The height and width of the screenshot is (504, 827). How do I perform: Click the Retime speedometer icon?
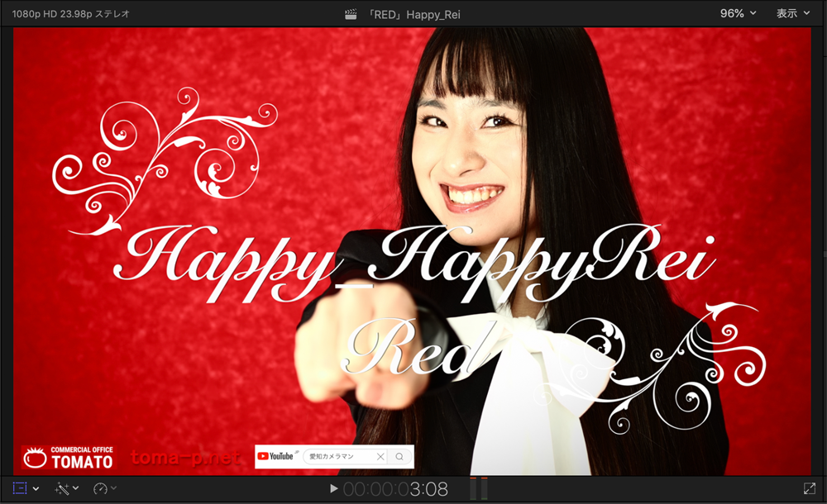click(100, 488)
